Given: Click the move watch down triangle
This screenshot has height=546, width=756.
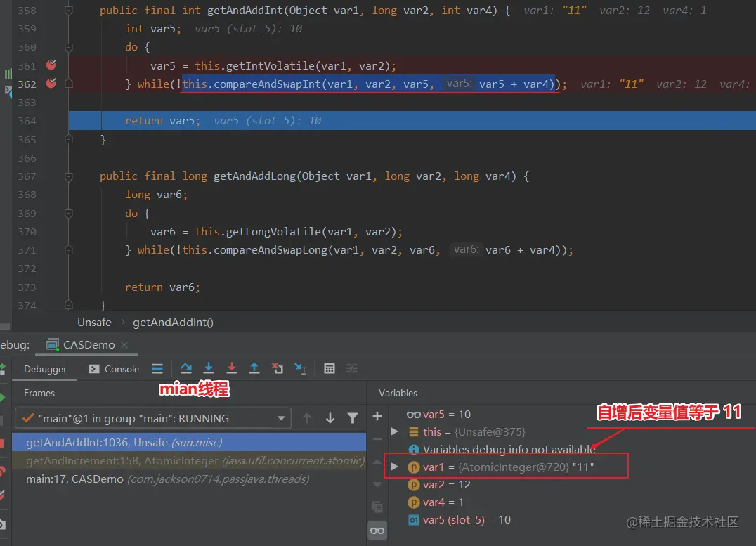Looking at the screenshot, I should tap(377, 485).
